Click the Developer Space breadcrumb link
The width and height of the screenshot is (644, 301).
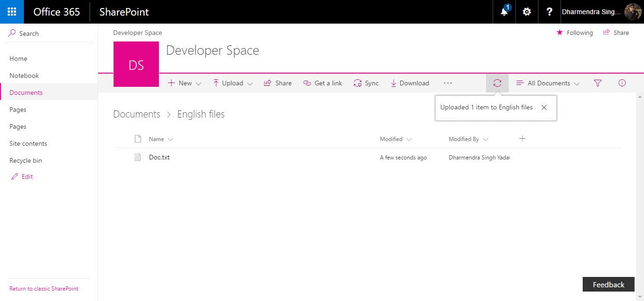[x=138, y=33]
